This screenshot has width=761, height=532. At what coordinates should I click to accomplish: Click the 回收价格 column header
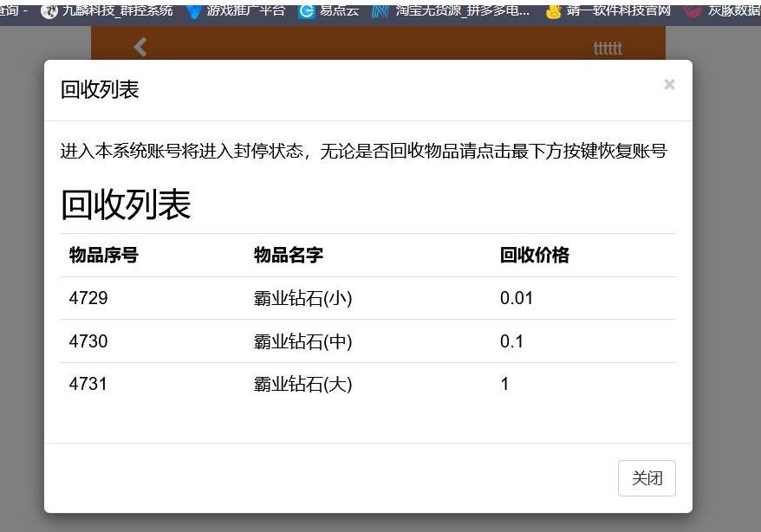[535, 255]
